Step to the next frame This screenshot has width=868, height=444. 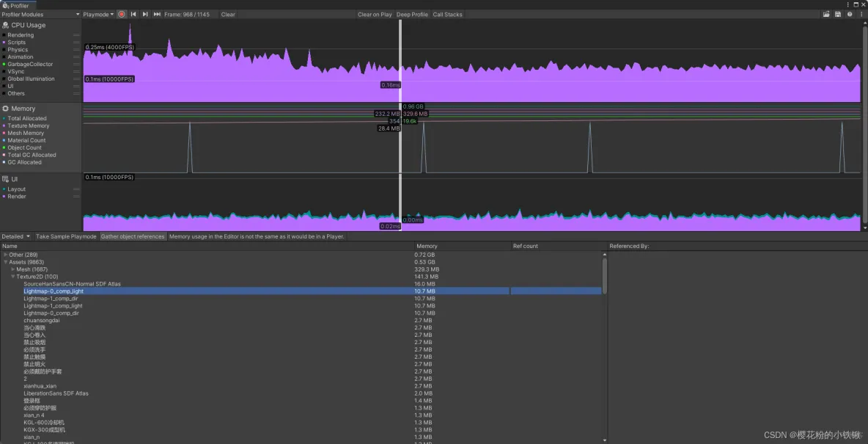(x=145, y=15)
